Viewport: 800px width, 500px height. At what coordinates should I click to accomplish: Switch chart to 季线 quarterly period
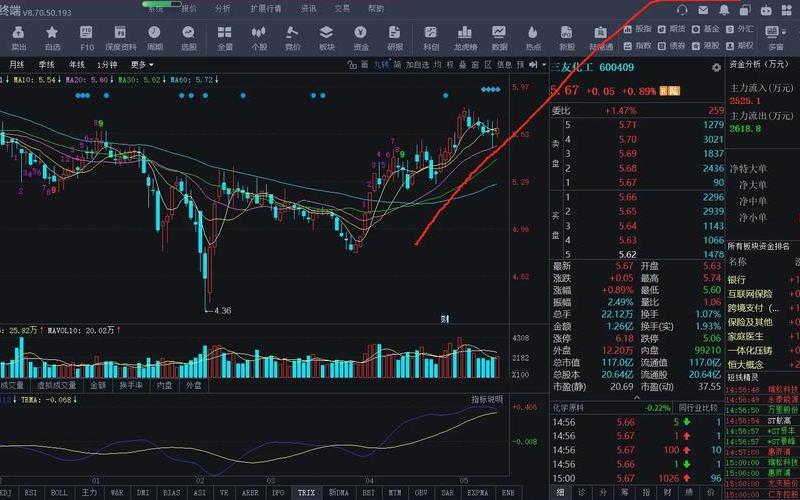(46, 65)
